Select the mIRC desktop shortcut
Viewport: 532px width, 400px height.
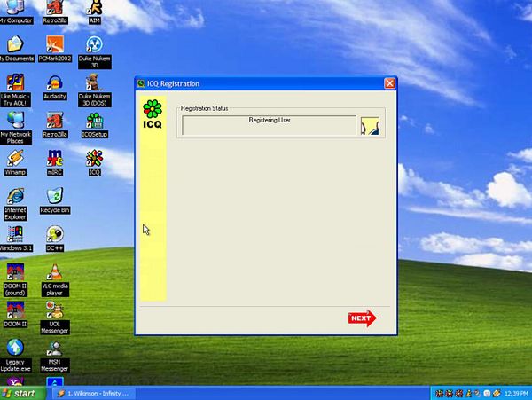click(x=55, y=163)
